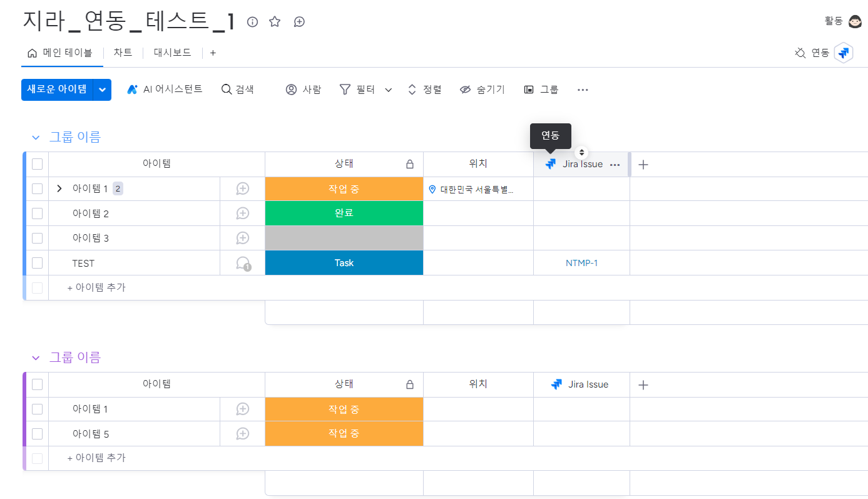The height and width of the screenshot is (499, 868).
Task: Switch to 대시보드 tab
Action: (x=172, y=53)
